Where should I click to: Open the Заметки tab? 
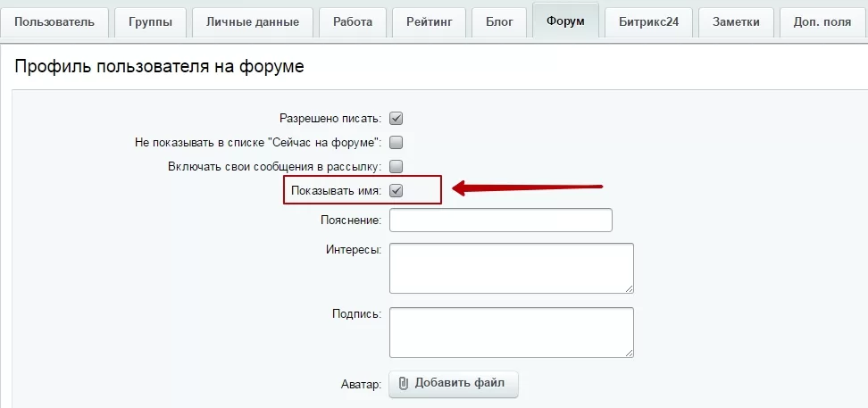coord(736,22)
